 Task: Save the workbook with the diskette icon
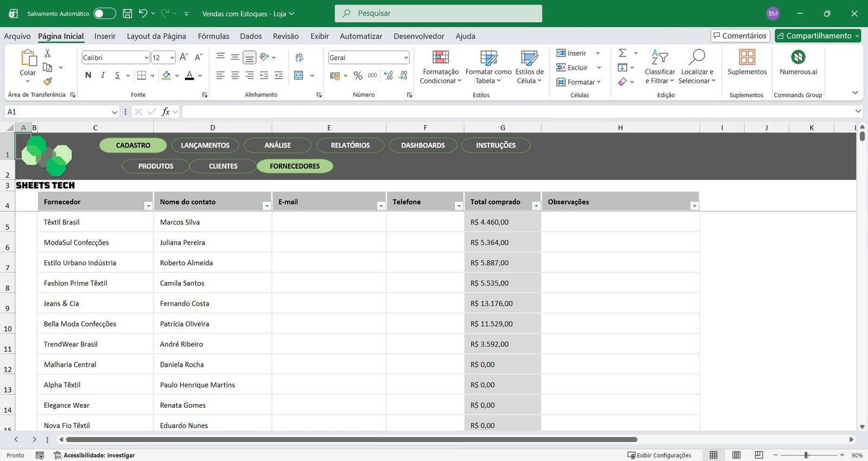click(127, 14)
